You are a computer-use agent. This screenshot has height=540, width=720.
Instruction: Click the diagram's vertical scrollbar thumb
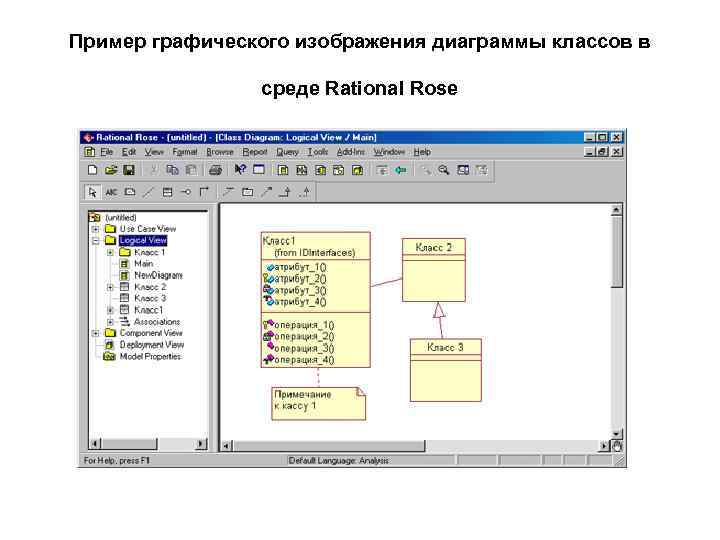click(x=617, y=253)
